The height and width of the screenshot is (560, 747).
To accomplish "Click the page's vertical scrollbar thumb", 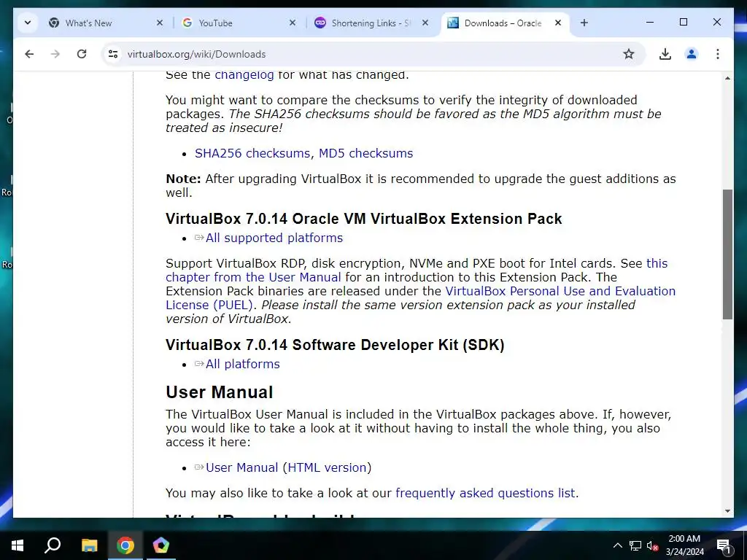I will 727,254.
